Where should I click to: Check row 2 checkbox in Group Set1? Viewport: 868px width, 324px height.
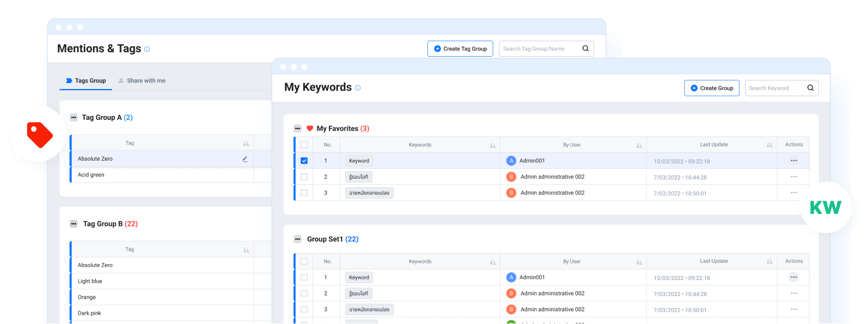click(x=304, y=293)
